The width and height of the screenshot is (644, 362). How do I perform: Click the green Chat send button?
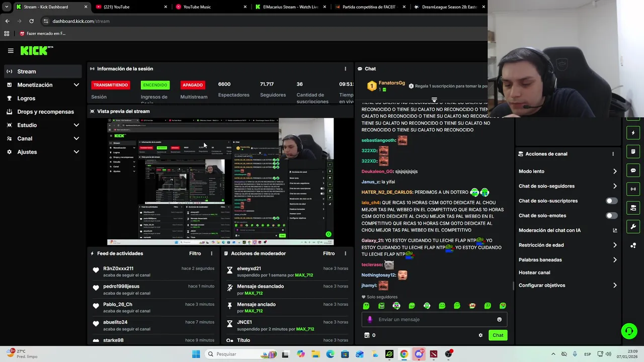click(498, 335)
